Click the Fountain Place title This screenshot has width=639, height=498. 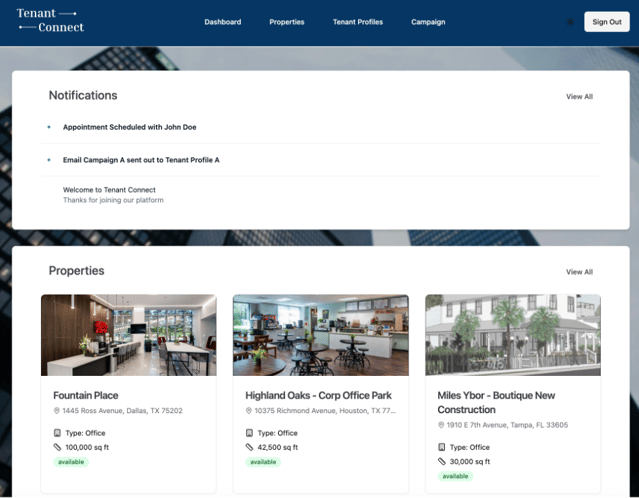click(x=86, y=395)
